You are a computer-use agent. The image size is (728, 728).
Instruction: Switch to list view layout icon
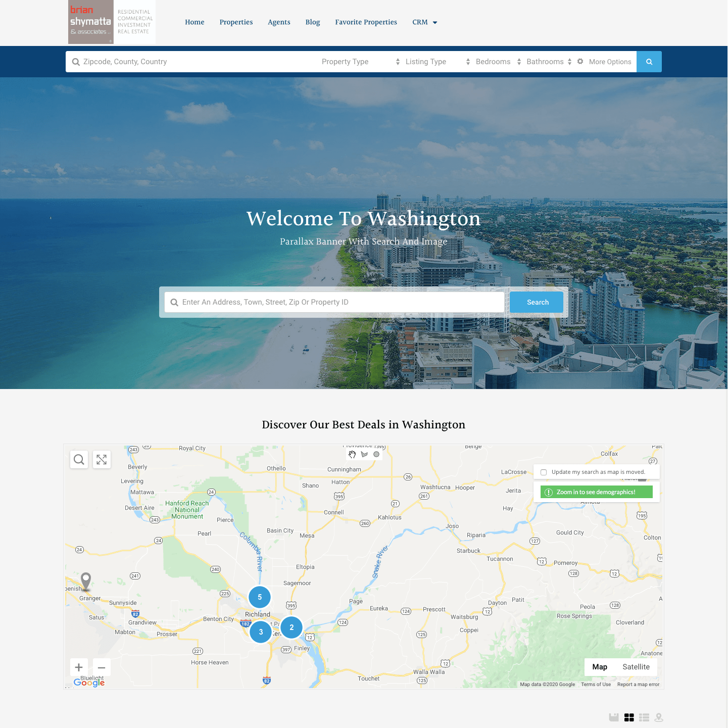pyautogui.click(x=644, y=717)
